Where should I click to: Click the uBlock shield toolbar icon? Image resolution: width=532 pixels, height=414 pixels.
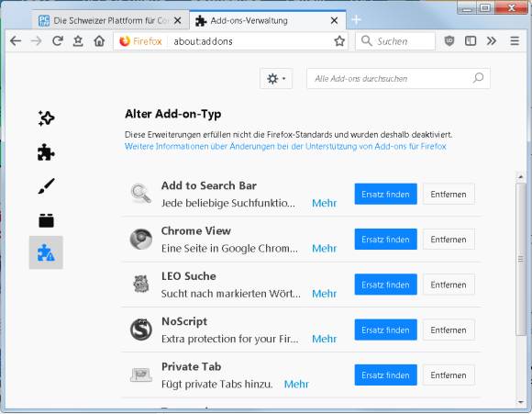(x=449, y=41)
